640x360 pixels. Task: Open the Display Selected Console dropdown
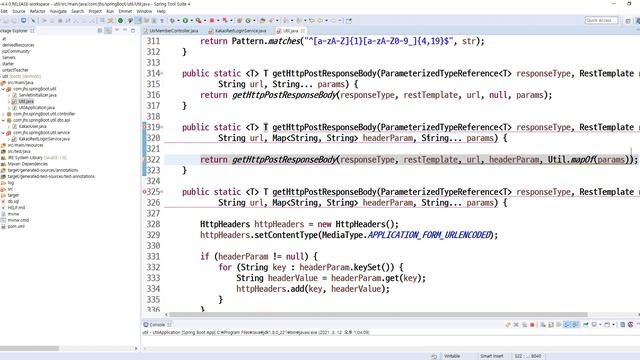coord(600,325)
